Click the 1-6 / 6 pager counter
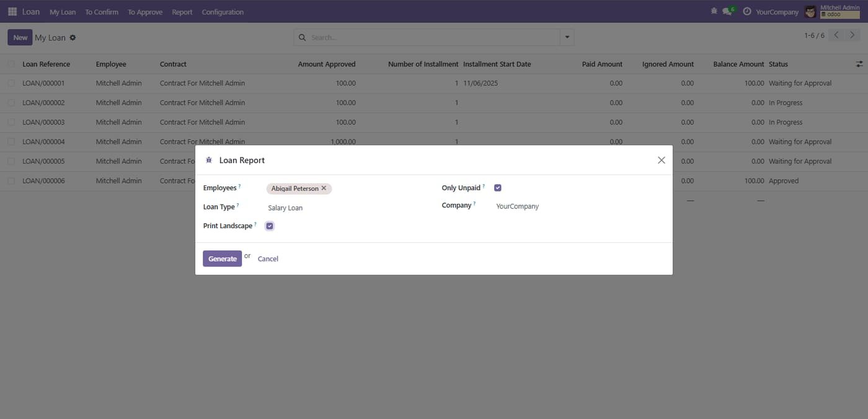Image resolution: width=868 pixels, height=419 pixels. pyautogui.click(x=814, y=35)
